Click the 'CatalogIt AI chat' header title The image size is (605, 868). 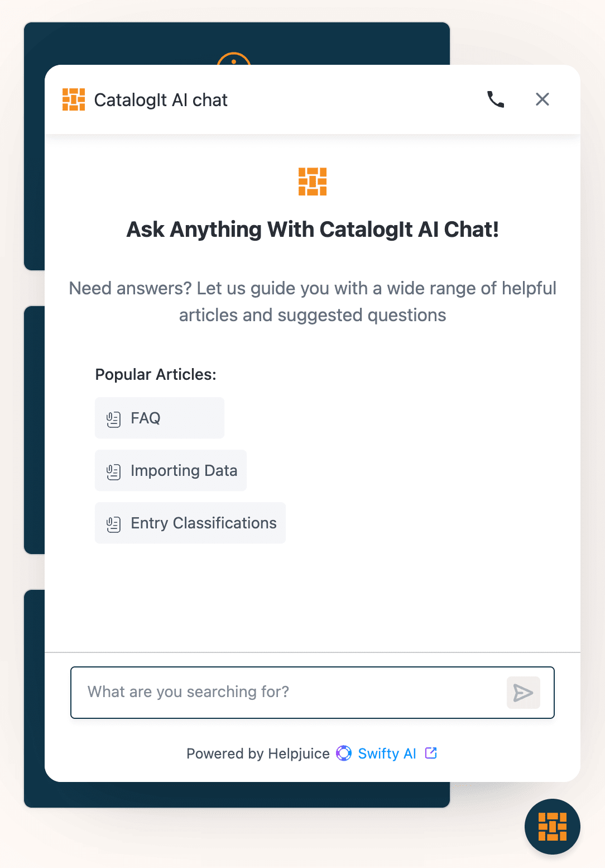[161, 100]
